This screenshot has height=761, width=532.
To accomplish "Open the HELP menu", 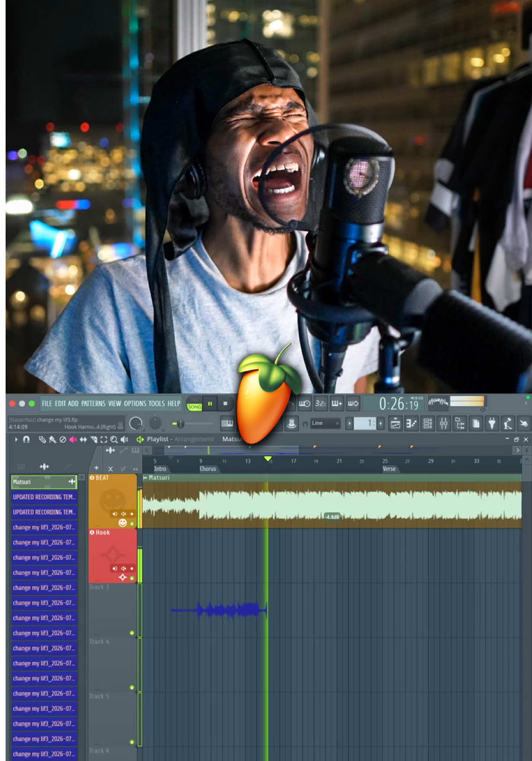I will tap(174, 404).
